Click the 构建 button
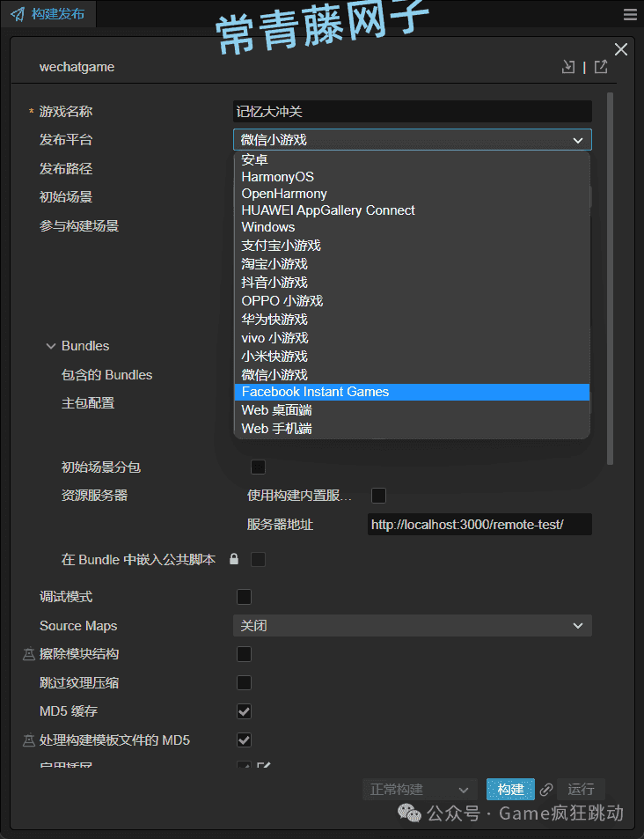Image resolution: width=644 pixels, height=839 pixels. [510, 789]
